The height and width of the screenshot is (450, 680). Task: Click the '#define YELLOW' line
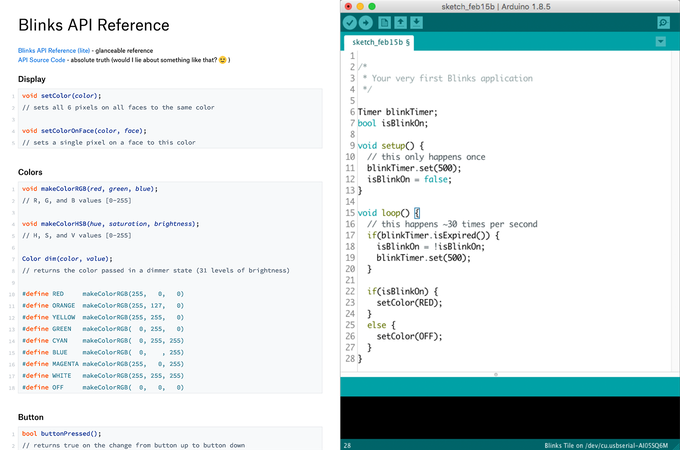click(103, 317)
